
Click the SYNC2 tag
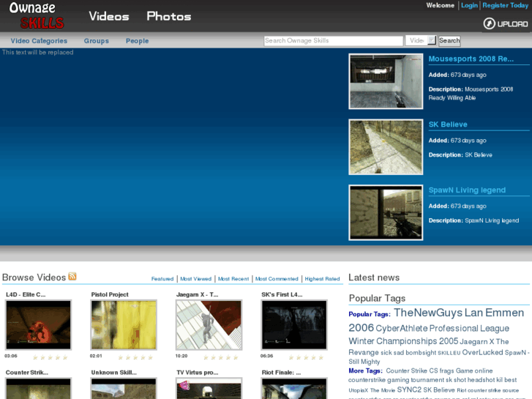[x=409, y=389]
